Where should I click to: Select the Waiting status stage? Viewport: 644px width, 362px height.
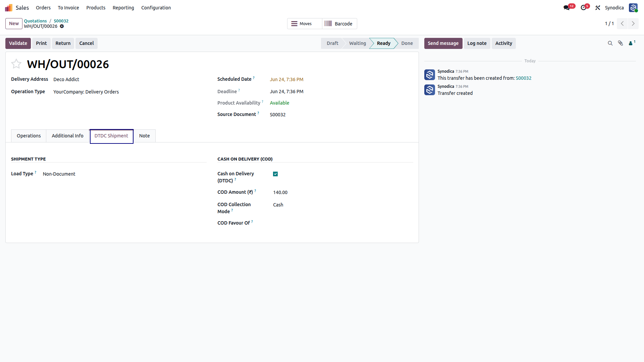point(358,43)
